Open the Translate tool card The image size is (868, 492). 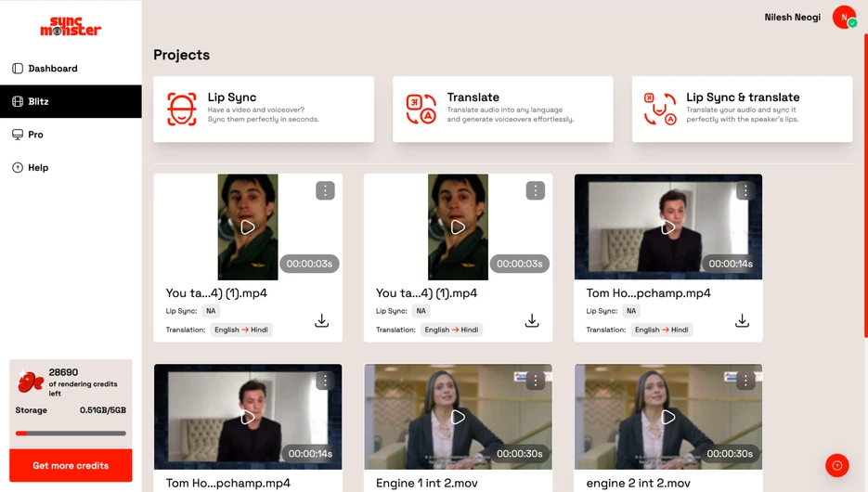click(x=502, y=110)
